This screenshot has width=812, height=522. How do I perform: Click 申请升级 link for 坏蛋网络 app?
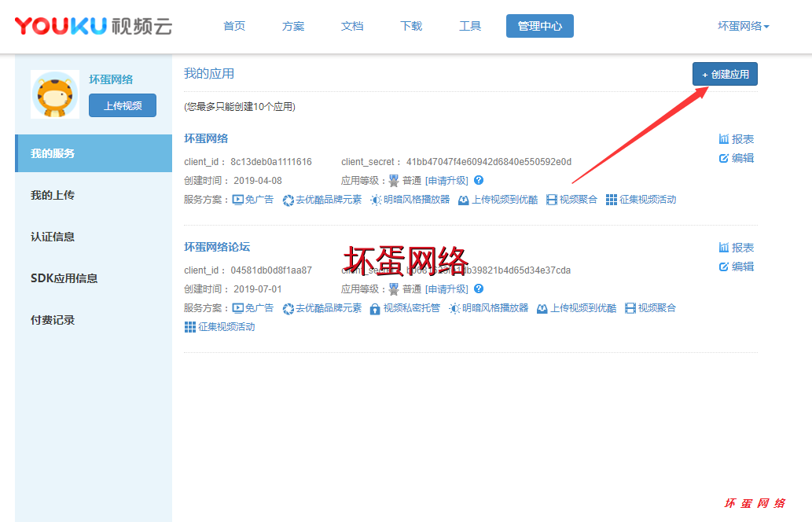(x=446, y=180)
